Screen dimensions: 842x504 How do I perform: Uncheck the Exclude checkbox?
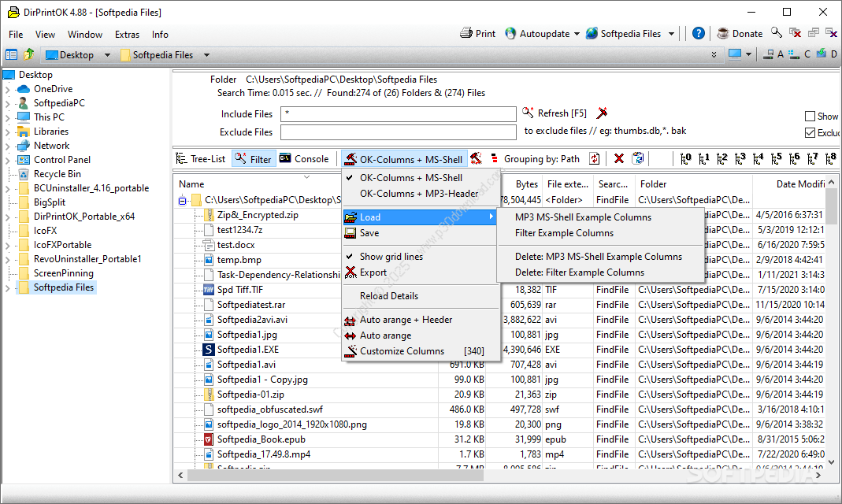pyautogui.click(x=810, y=133)
